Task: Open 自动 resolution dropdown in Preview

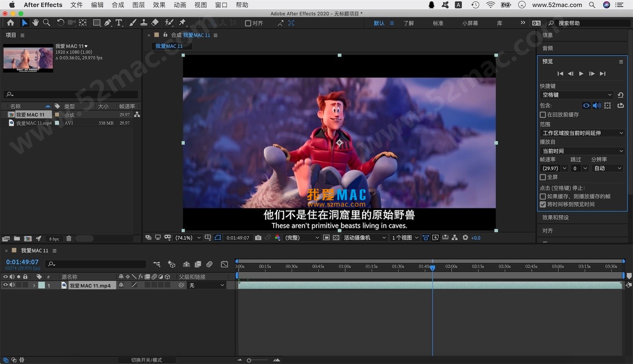Action: click(x=607, y=168)
